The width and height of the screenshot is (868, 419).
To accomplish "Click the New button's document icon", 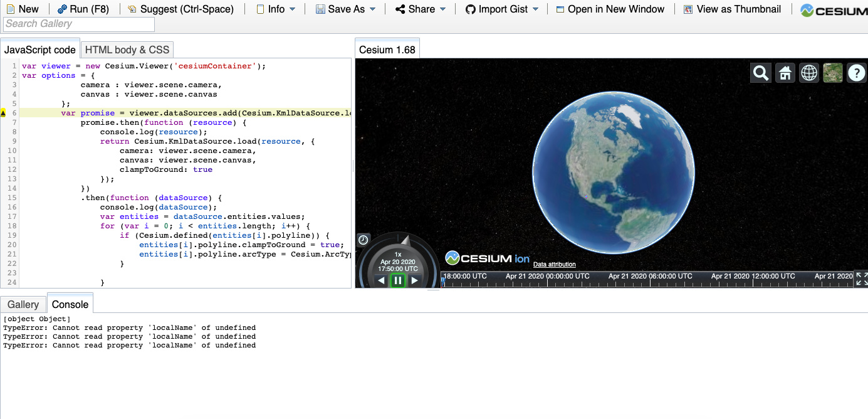I will (x=11, y=9).
